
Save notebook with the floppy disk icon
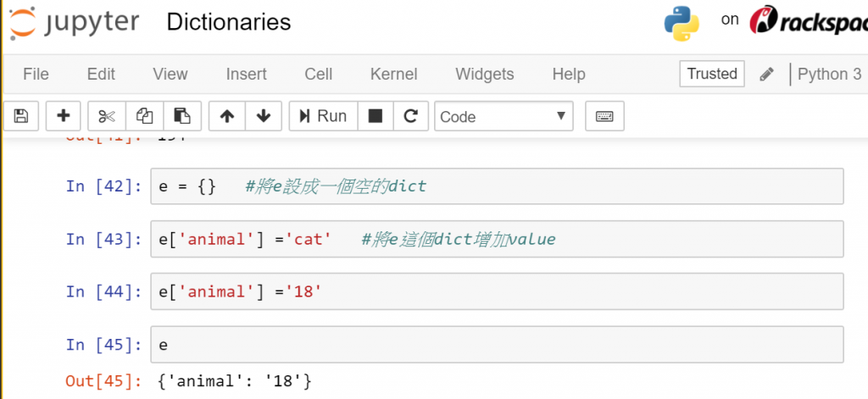point(21,116)
